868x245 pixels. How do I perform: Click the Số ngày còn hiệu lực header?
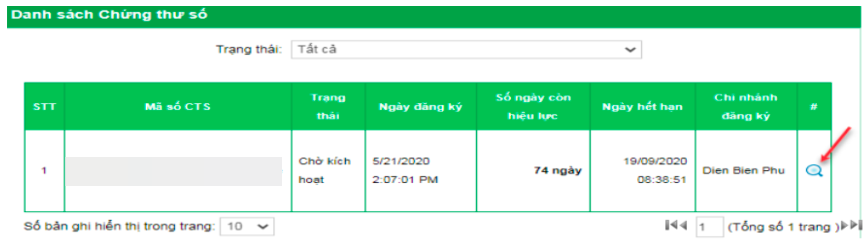tap(533, 106)
